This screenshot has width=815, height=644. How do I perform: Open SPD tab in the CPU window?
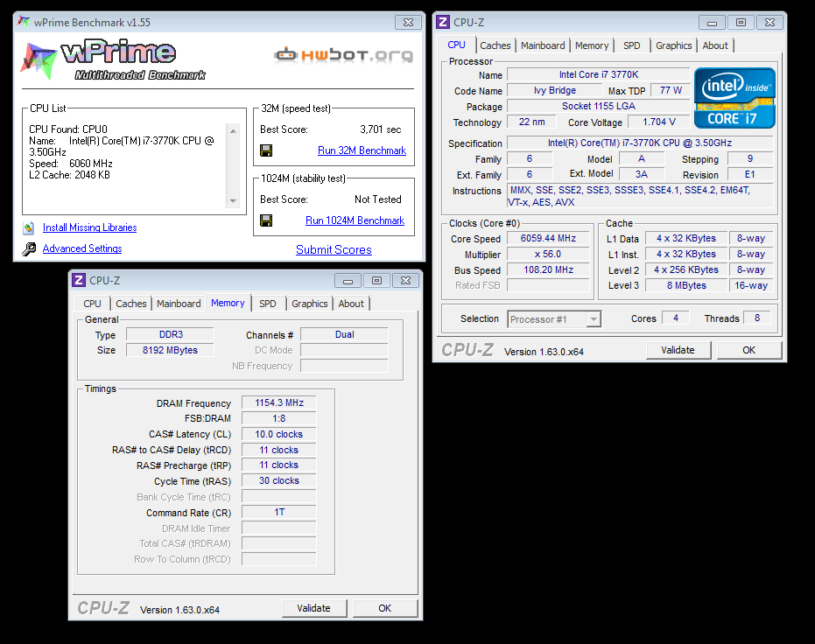(x=631, y=45)
